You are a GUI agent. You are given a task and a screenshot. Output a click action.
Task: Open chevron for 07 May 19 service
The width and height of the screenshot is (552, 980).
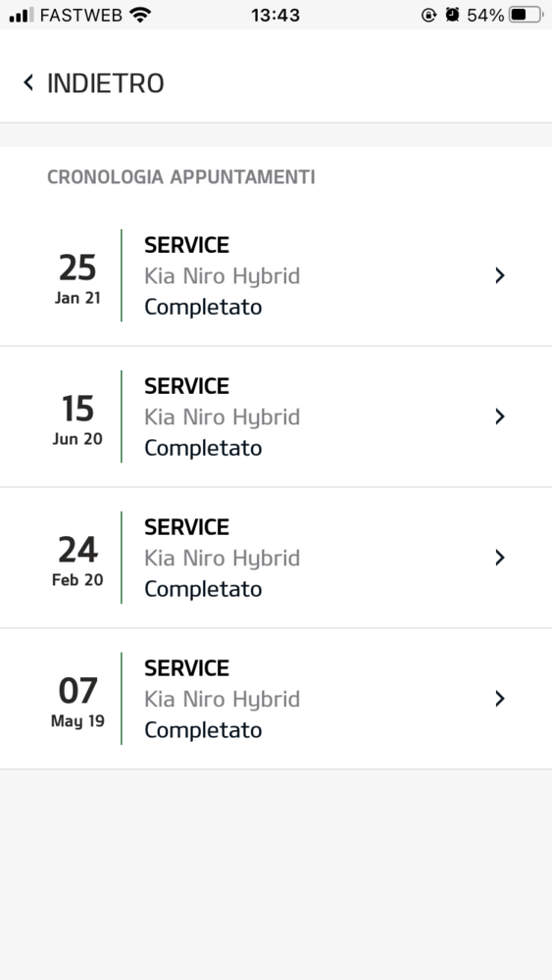[499, 699]
